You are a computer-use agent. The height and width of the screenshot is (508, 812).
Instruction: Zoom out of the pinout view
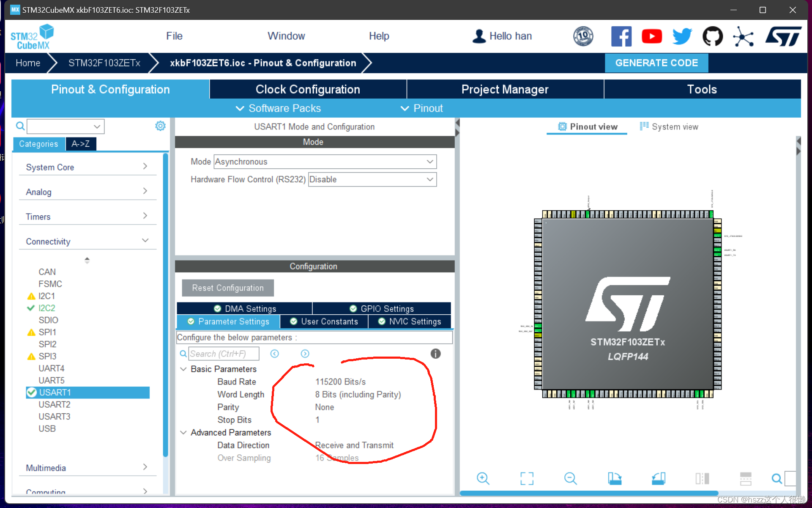570,478
